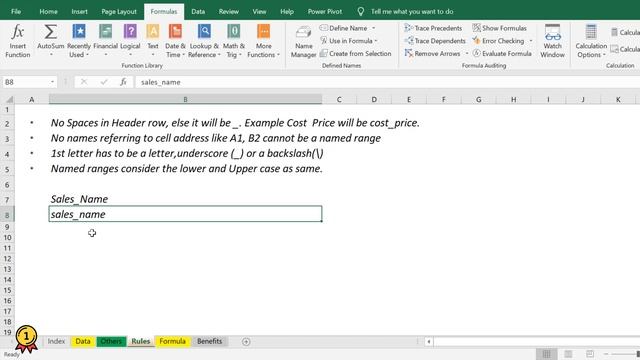Viewport: 640px width, 360px height.
Task: Select cell with Sales_Name
Action: pos(185,199)
